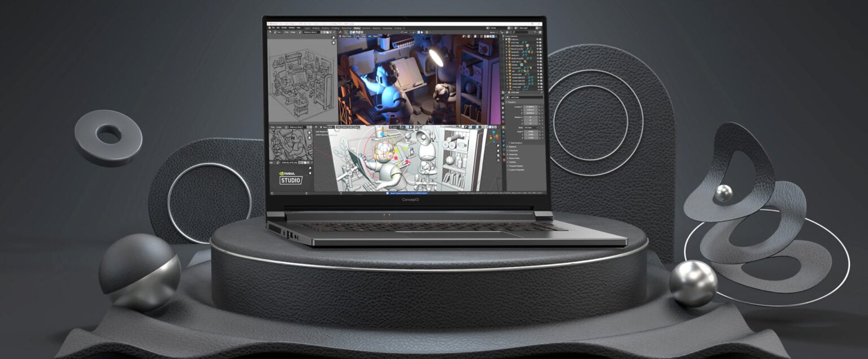Select the proportional editing icon
Screen dimensions: 868x359
point(424,32)
